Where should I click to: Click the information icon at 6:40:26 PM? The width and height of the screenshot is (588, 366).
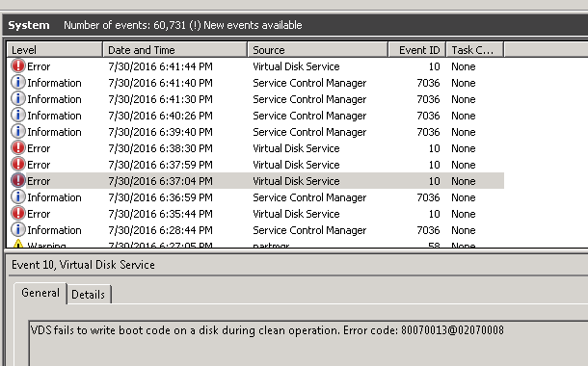pyautogui.click(x=18, y=115)
